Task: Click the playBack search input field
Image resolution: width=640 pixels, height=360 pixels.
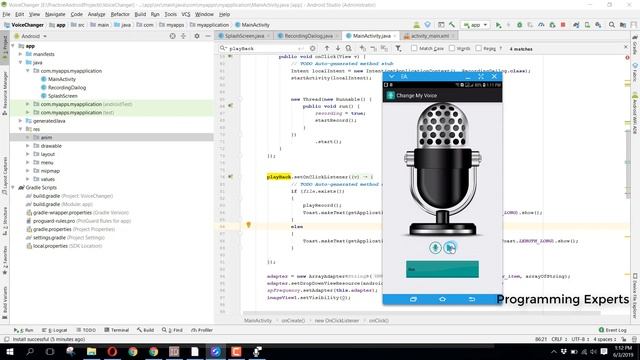Action: point(267,48)
